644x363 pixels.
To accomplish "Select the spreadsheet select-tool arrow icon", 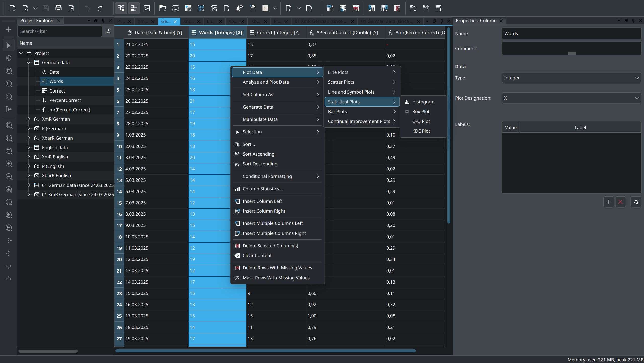I will click(9, 46).
